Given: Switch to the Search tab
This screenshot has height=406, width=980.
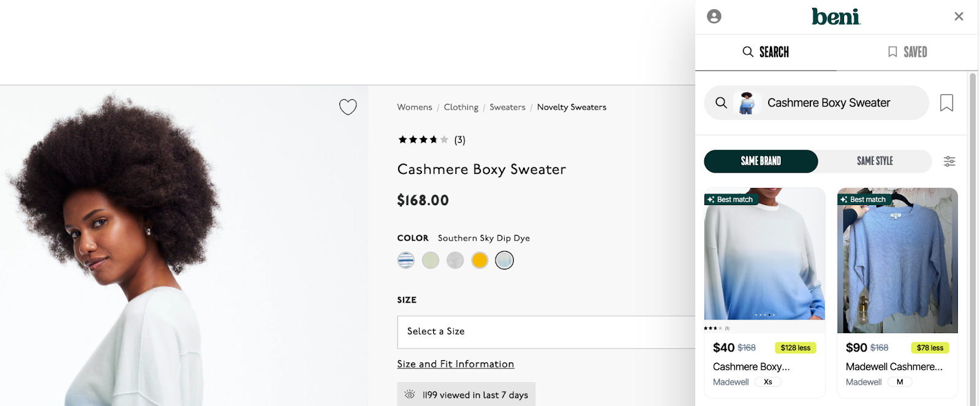Looking at the screenshot, I should (x=766, y=52).
